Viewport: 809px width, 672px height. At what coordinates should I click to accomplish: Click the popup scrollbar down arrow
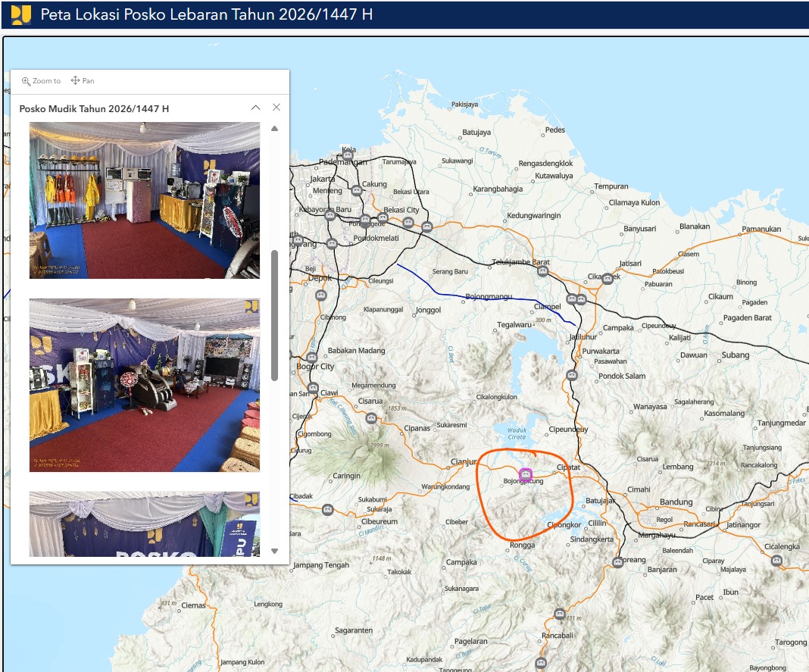pyautogui.click(x=275, y=551)
